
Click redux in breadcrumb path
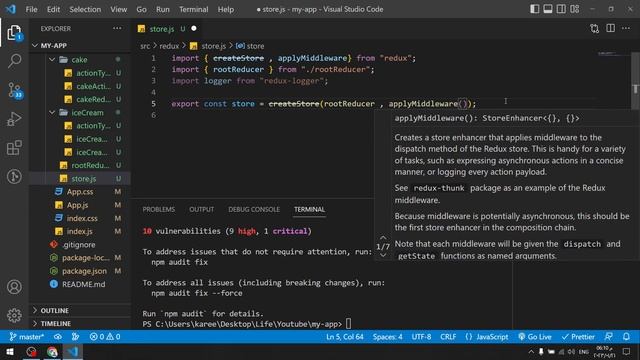169,46
